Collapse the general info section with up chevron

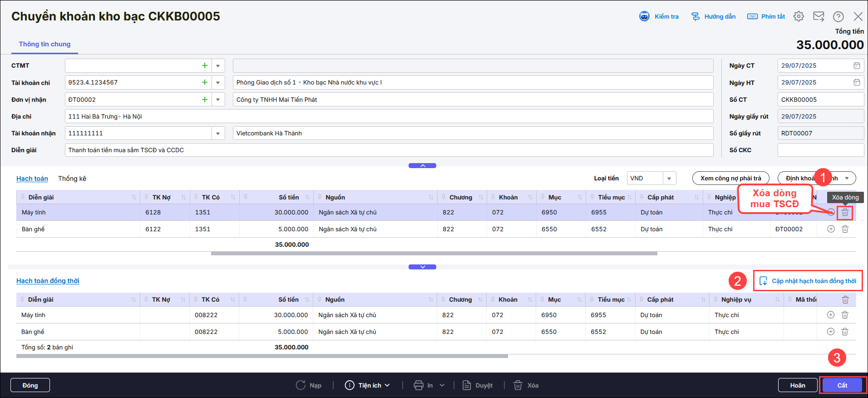(422, 166)
